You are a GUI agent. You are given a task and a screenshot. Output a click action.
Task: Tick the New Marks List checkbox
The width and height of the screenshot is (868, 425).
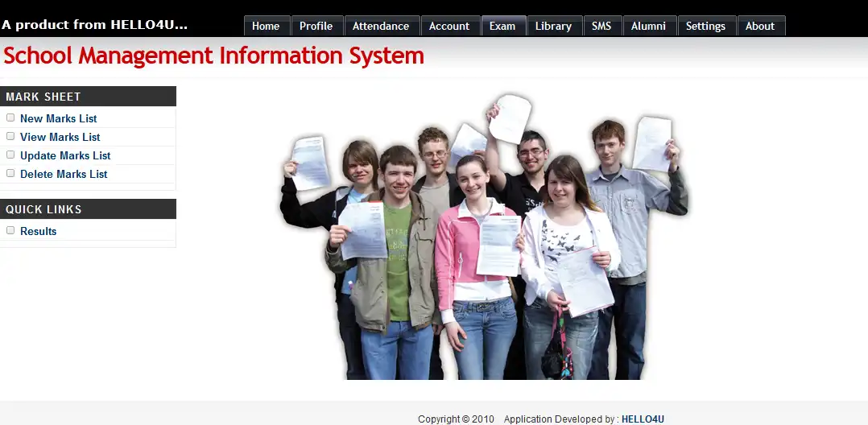pos(10,118)
